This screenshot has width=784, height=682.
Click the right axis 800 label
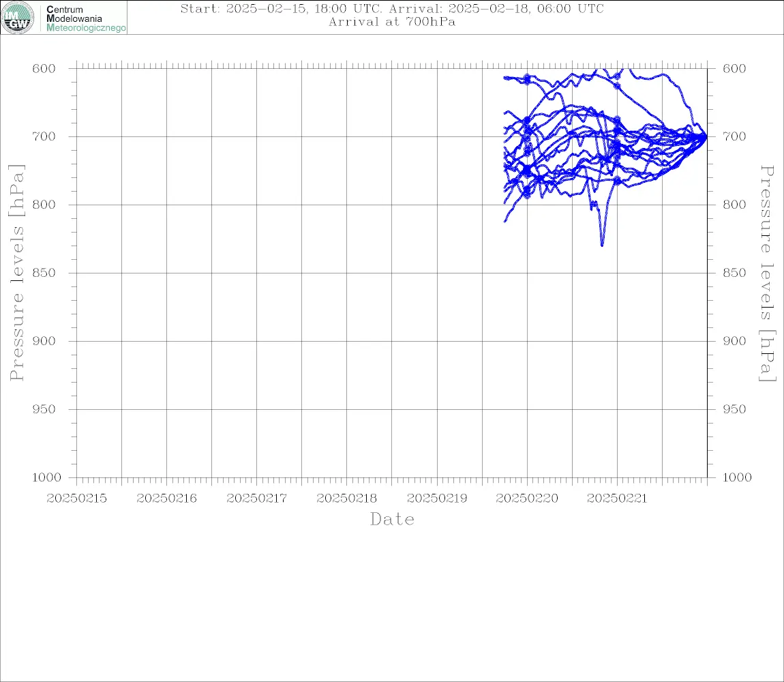tap(734, 205)
